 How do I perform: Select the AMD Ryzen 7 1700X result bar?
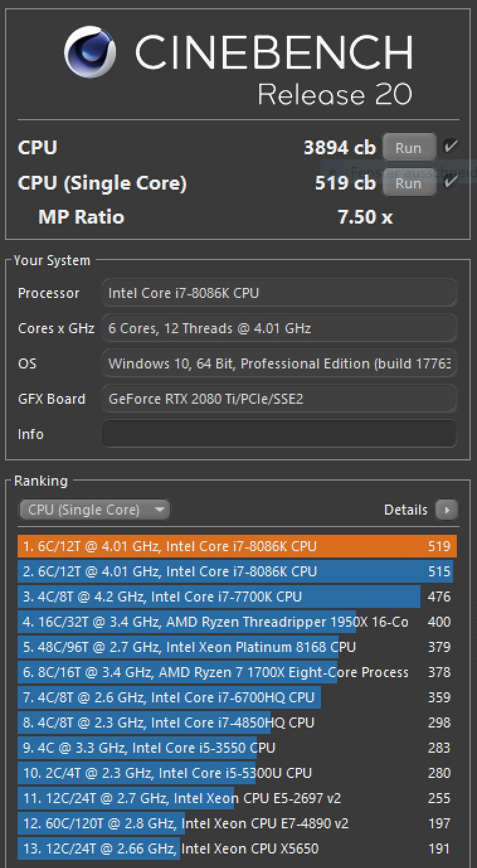214,672
